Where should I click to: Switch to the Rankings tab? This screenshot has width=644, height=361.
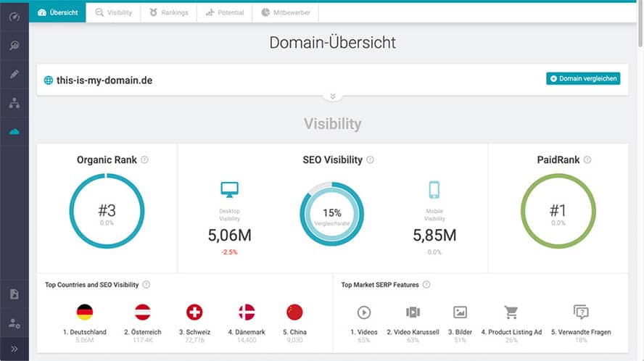point(169,12)
